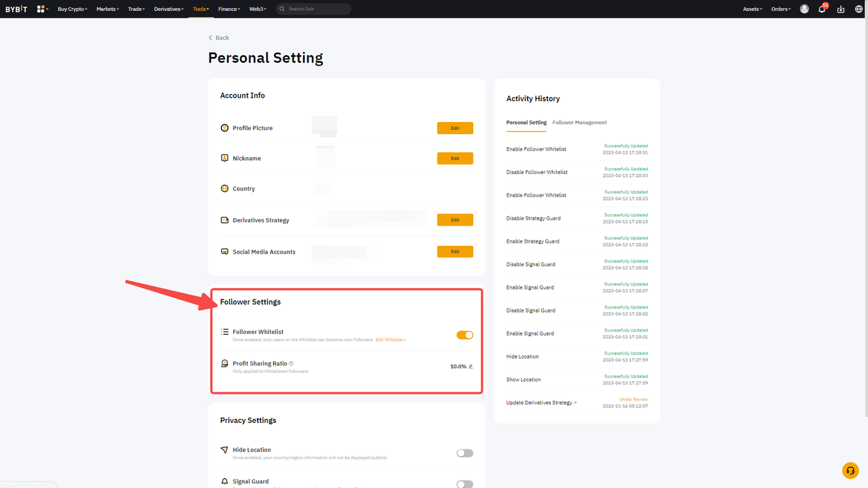Click the Bybit logo
Viewport: 868px width, 488px height.
pos(16,9)
